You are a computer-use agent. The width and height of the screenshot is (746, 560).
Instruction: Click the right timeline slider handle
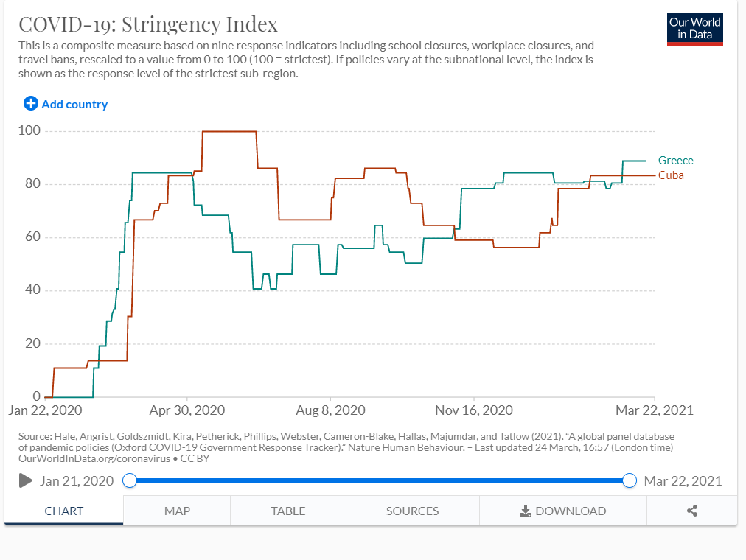point(630,480)
